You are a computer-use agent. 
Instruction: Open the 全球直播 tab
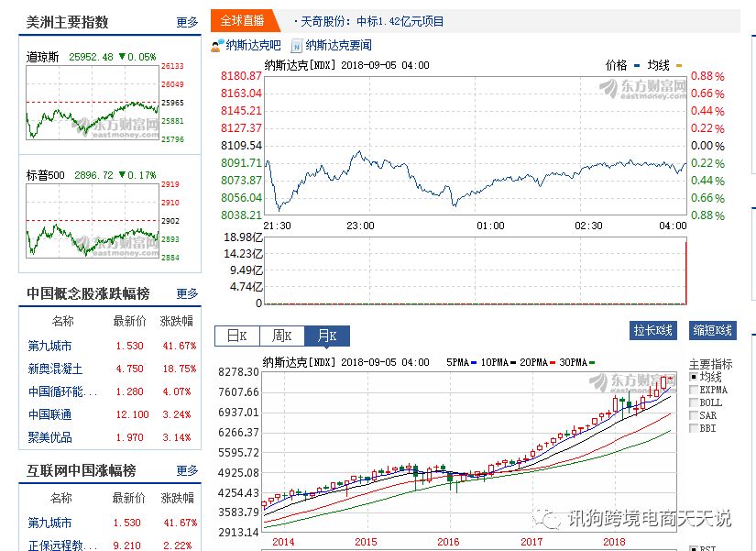point(243,21)
